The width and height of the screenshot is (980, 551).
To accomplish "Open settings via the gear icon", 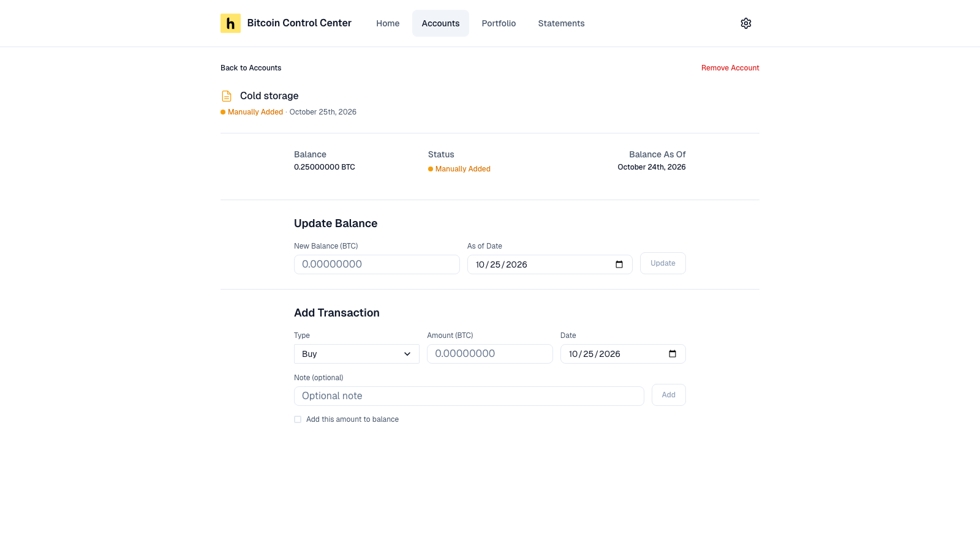I will coord(745,23).
